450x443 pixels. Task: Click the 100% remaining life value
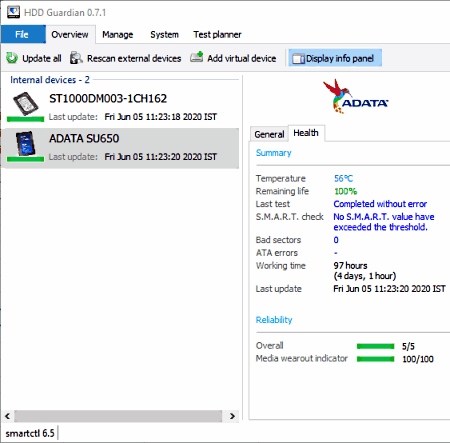(345, 191)
